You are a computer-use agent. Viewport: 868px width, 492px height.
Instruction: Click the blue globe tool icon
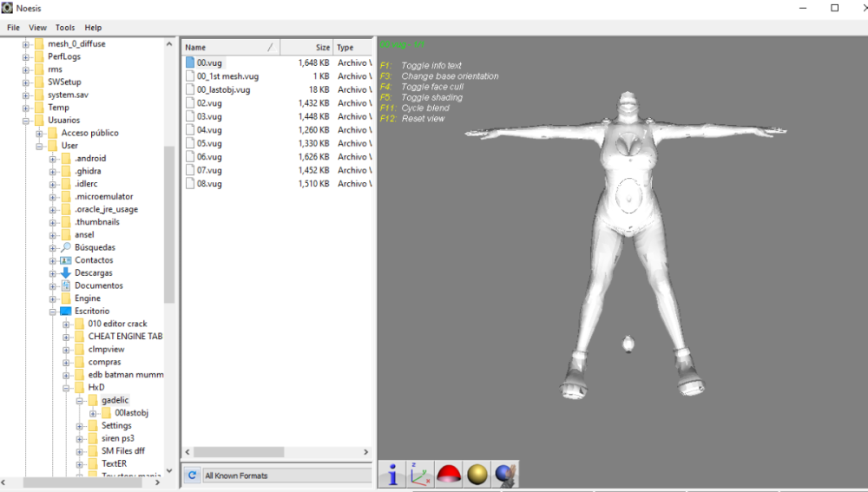coord(505,474)
